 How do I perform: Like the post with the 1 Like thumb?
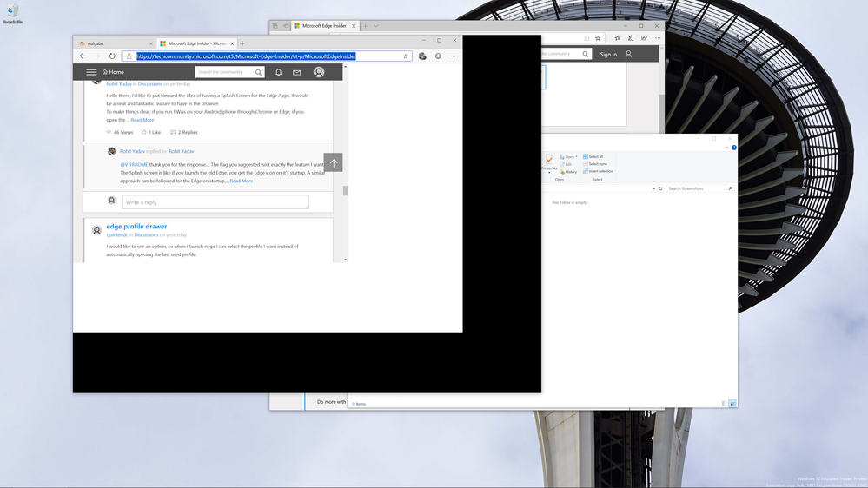click(150, 132)
